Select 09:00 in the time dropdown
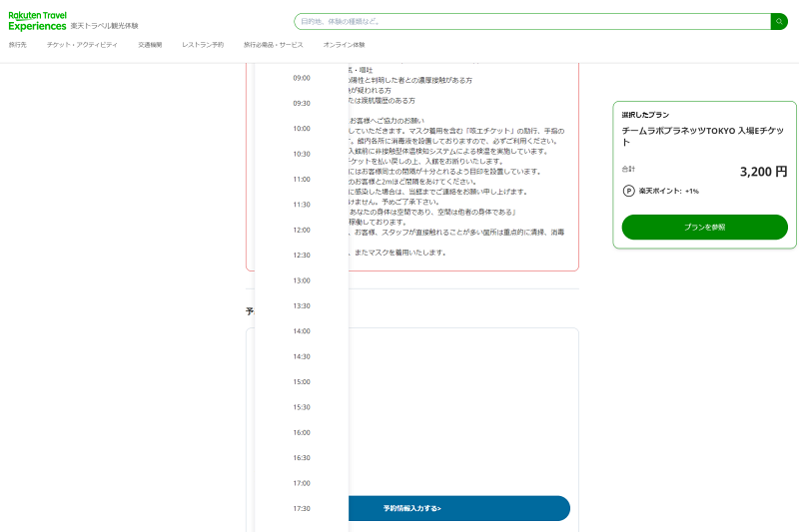 click(302, 78)
